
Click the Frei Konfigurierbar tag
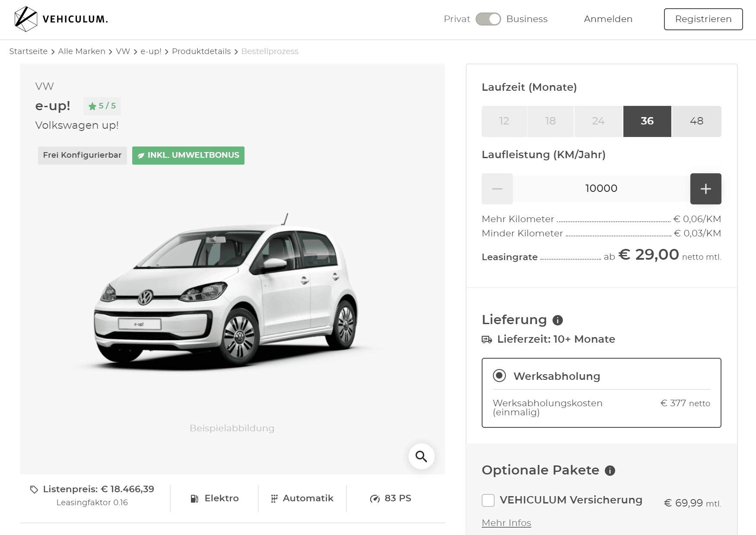point(82,155)
